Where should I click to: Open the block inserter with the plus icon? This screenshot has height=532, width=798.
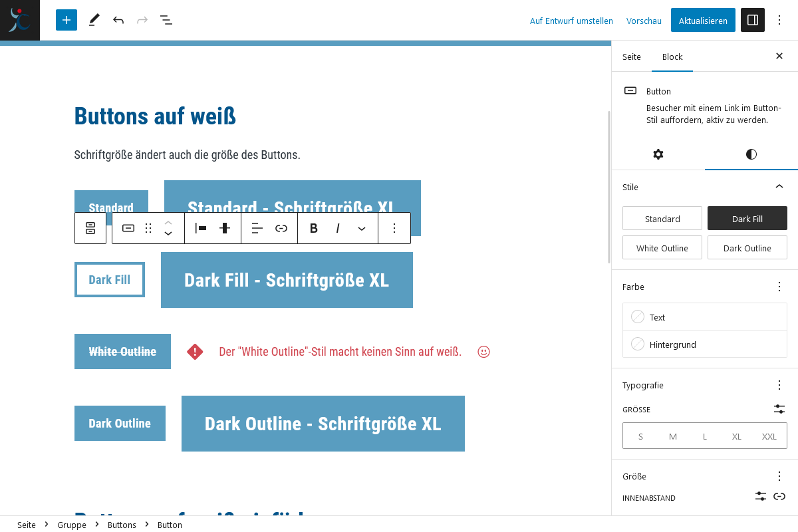pos(66,20)
